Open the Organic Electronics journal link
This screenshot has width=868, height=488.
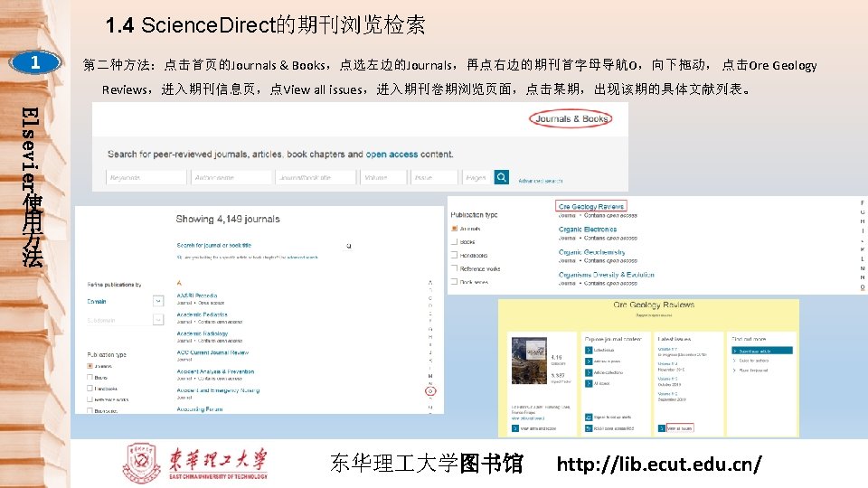click(x=588, y=229)
